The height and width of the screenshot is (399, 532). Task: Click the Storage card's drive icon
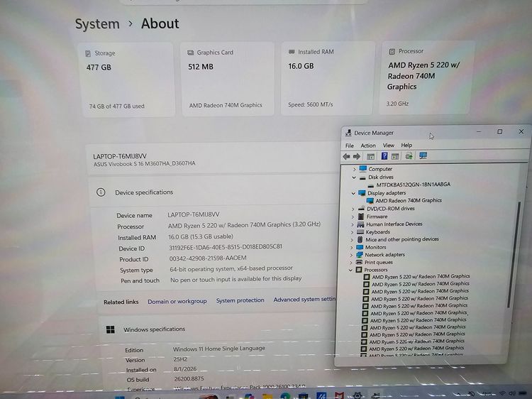88,53
